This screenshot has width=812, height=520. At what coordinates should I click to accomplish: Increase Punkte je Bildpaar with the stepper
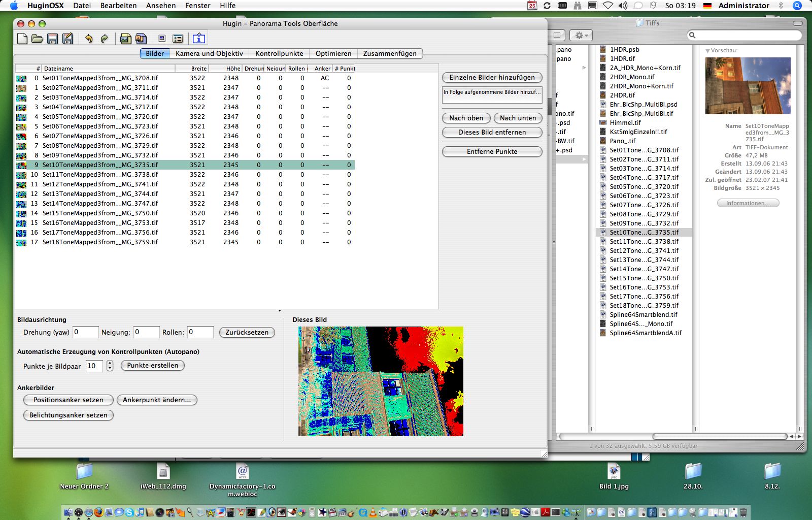(x=110, y=363)
